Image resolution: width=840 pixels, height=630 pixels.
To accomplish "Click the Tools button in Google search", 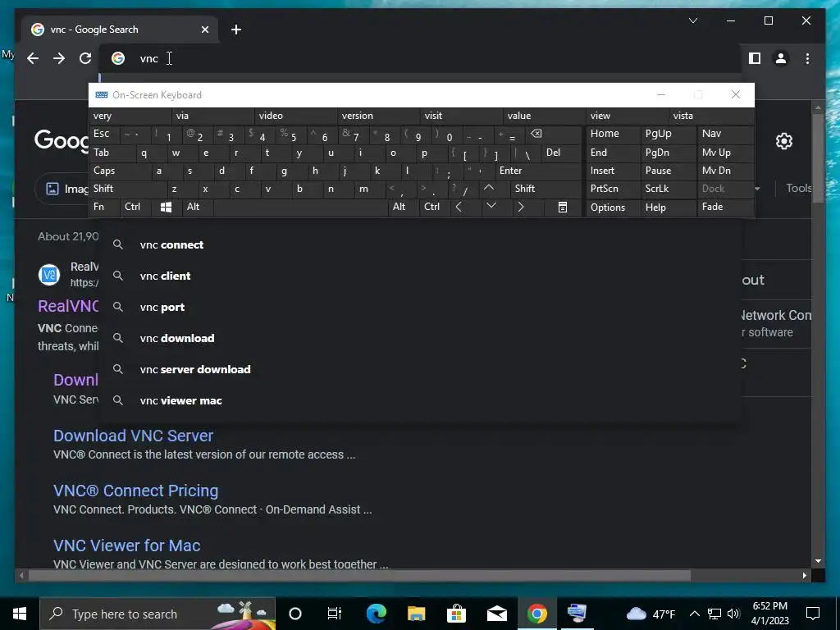I will [798, 188].
